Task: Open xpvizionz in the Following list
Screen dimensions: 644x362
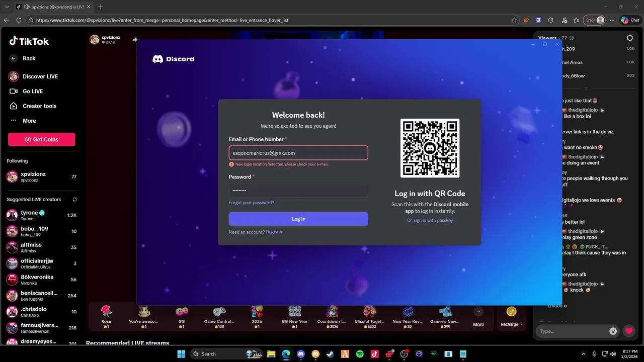Action: pyautogui.click(x=42, y=177)
